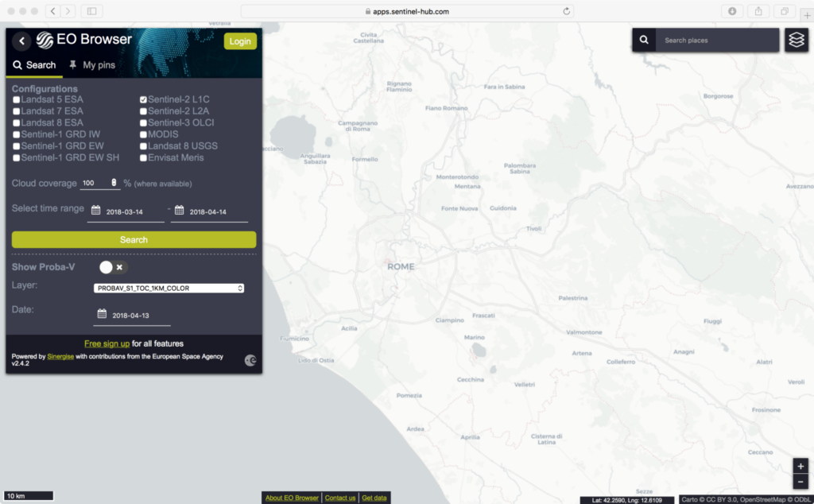Click the Tivoli label on map

click(x=533, y=228)
